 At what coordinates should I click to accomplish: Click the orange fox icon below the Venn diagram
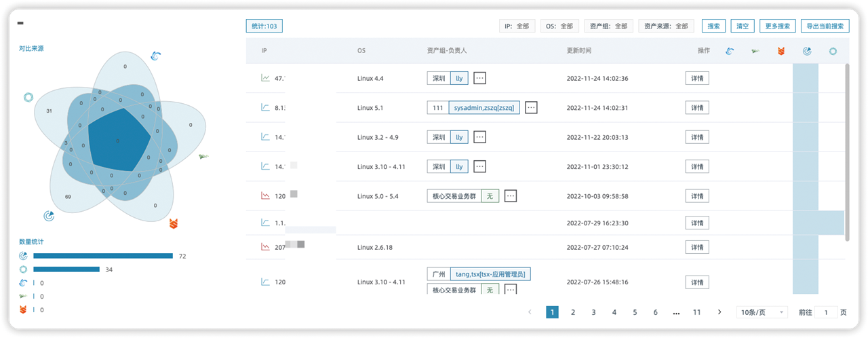pyautogui.click(x=174, y=223)
